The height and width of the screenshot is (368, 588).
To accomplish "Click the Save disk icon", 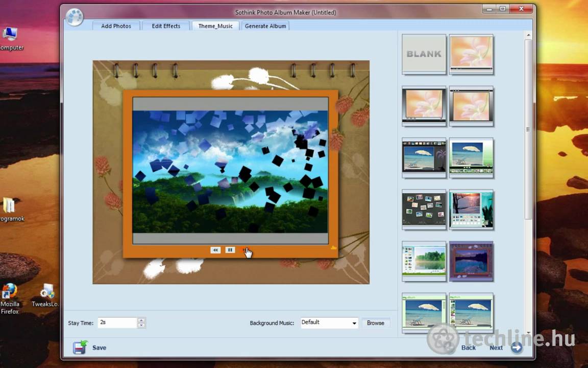I will tap(80, 348).
